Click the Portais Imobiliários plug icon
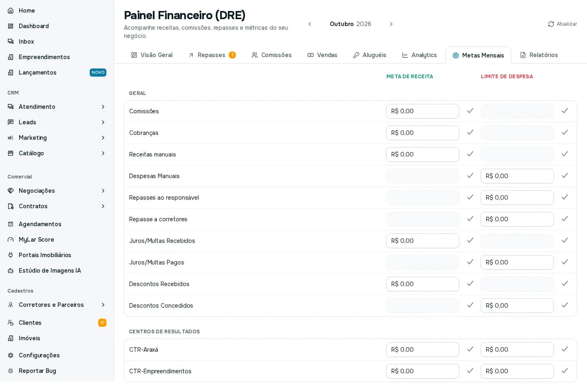The width and height of the screenshot is (587, 392). click(11, 255)
